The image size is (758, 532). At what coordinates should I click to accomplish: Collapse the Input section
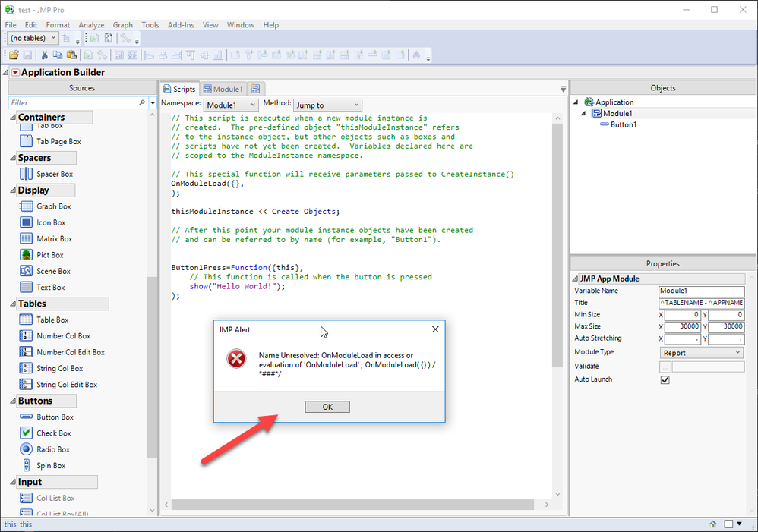[13, 482]
